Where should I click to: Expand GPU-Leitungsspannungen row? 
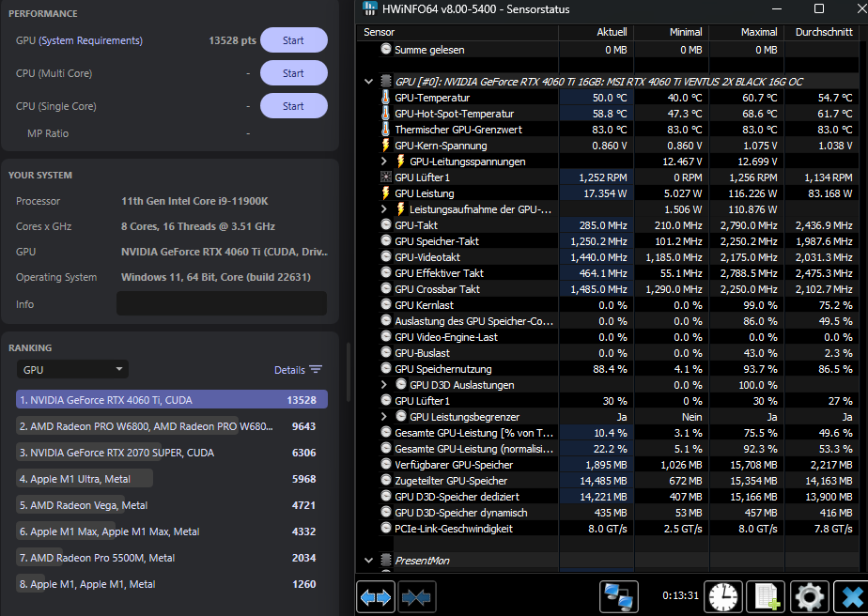(x=384, y=162)
